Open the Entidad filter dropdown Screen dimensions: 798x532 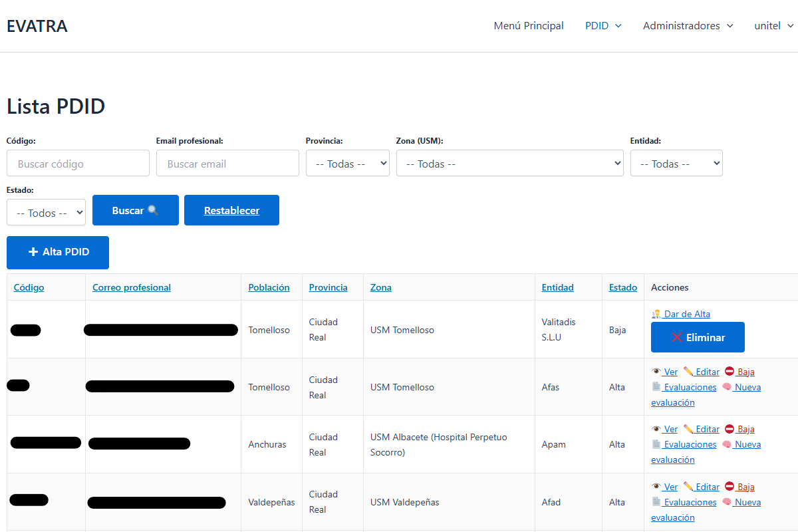[x=676, y=163]
